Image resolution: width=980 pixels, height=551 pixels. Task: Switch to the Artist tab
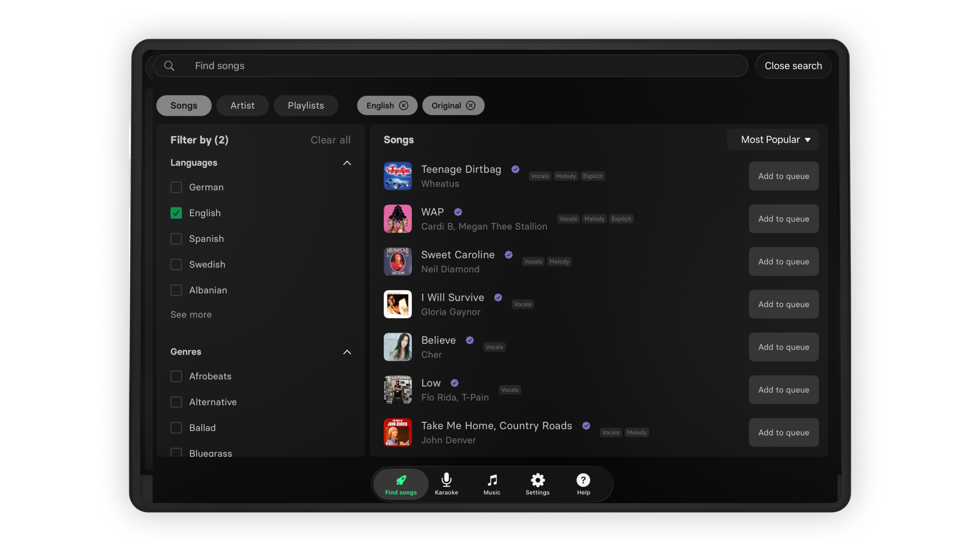(x=242, y=106)
